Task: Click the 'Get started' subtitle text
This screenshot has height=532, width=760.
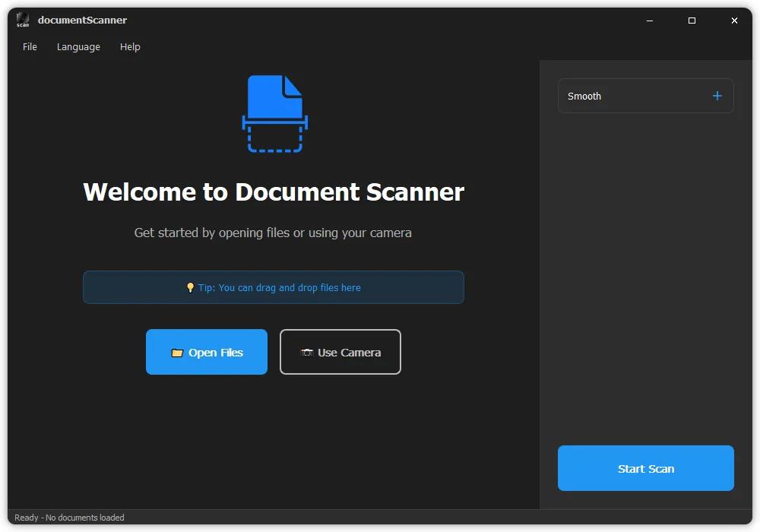Action: [x=273, y=233]
